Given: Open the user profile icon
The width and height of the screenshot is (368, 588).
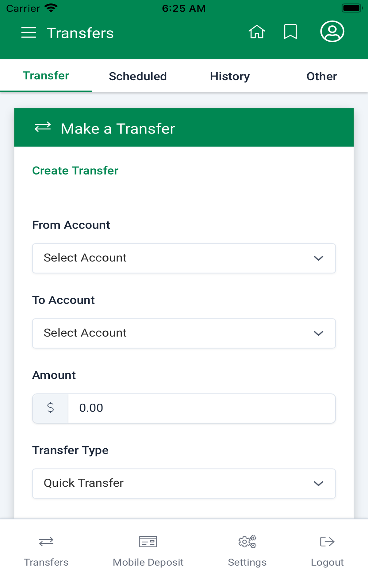Looking at the screenshot, I should 332,31.
